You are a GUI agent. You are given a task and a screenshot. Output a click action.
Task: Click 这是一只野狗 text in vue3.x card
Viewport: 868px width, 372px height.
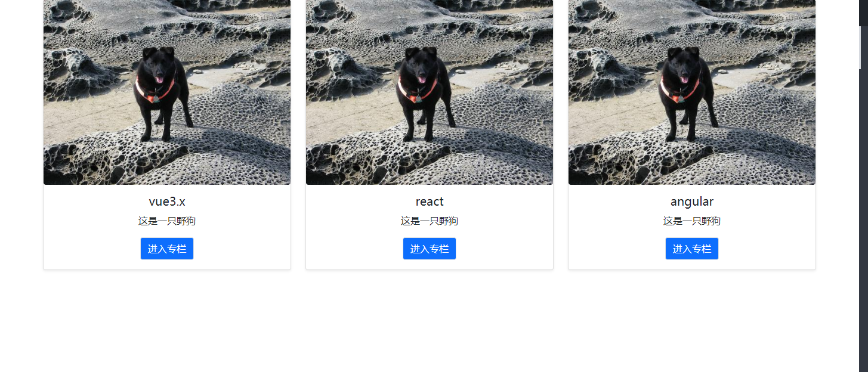point(167,221)
